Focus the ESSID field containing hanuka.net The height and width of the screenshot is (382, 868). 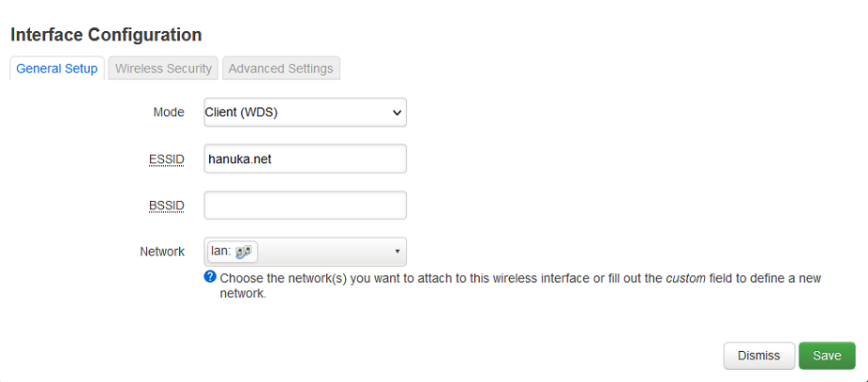pyautogui.click(x=305, y=160)
